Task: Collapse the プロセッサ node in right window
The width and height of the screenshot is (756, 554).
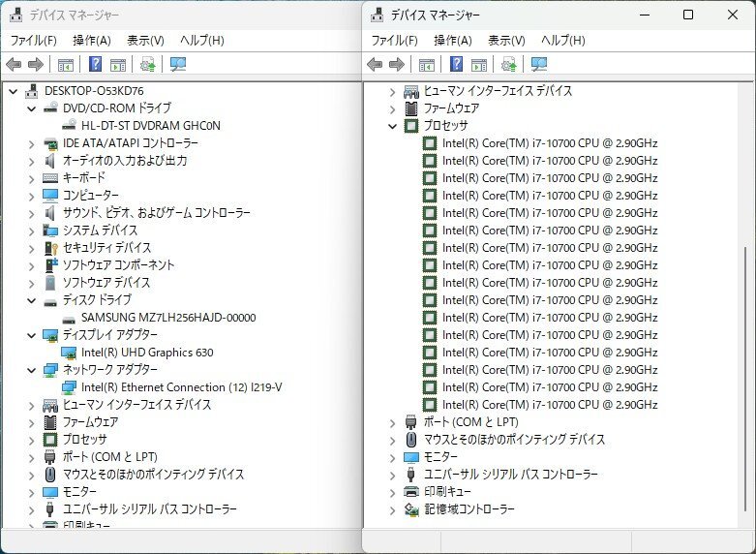Action: point(392,126)
